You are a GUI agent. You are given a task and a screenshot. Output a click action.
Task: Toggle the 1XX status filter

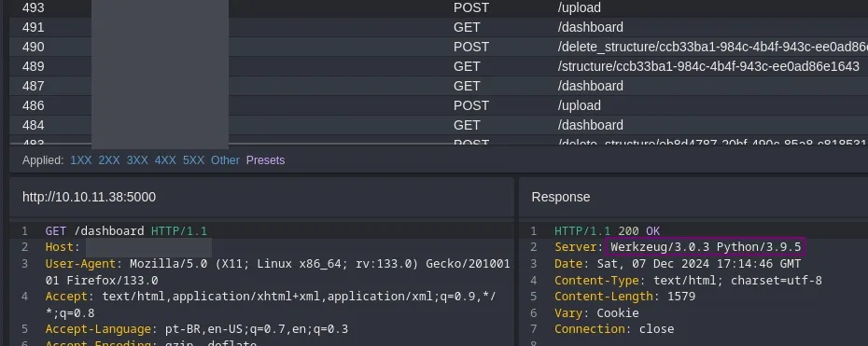pos(81,160)
